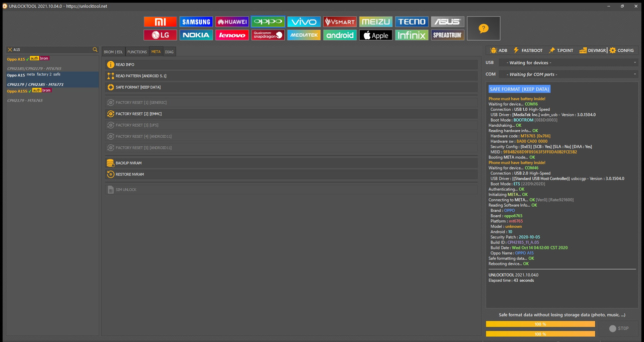
Task: Click FACTORY RESET [1] [GENERIC]
Action: tap(291, 103)
